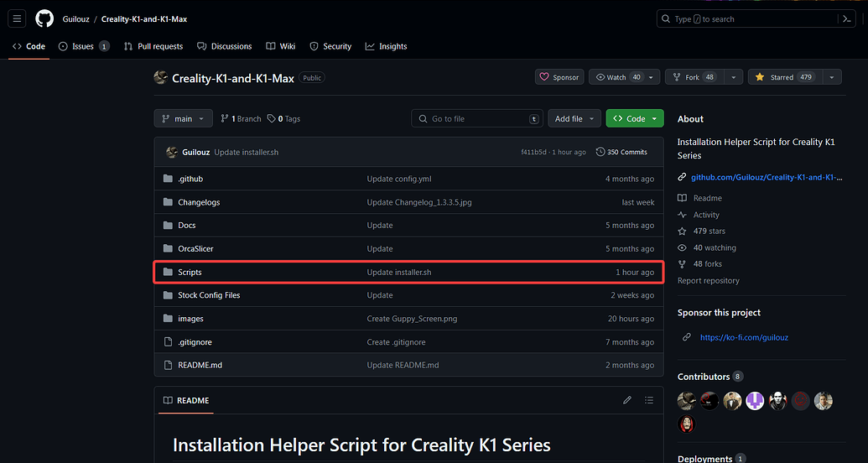
Task: Edit the README with pencil icon
Action: tap(627, 400)
